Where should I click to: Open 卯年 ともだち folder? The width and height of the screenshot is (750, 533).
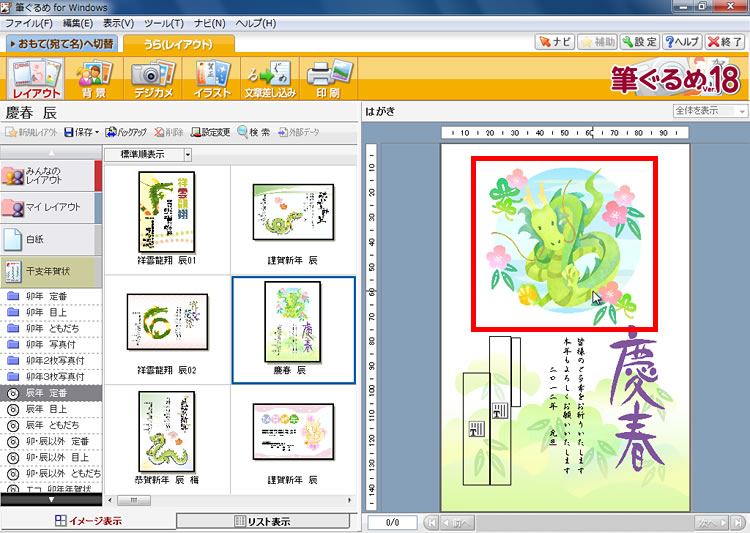pos(51,328)
